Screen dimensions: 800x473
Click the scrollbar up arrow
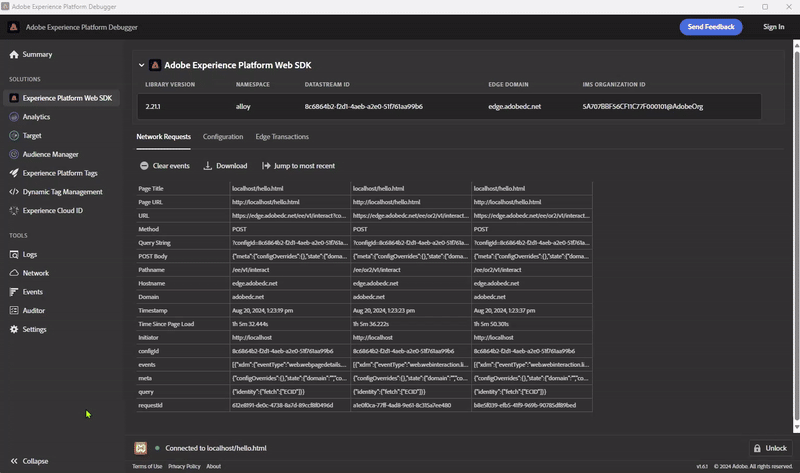tap(796, 45)
